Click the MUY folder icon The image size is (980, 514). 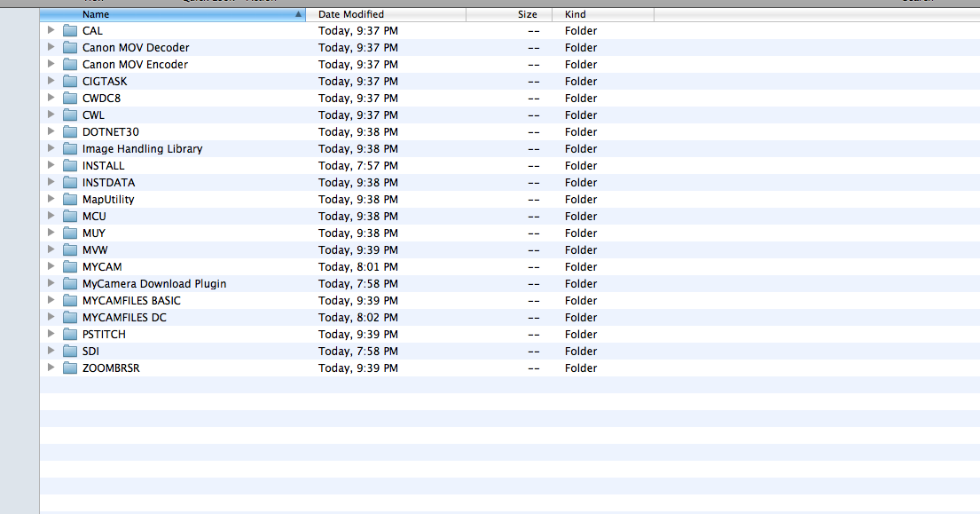tap(70, 233)
